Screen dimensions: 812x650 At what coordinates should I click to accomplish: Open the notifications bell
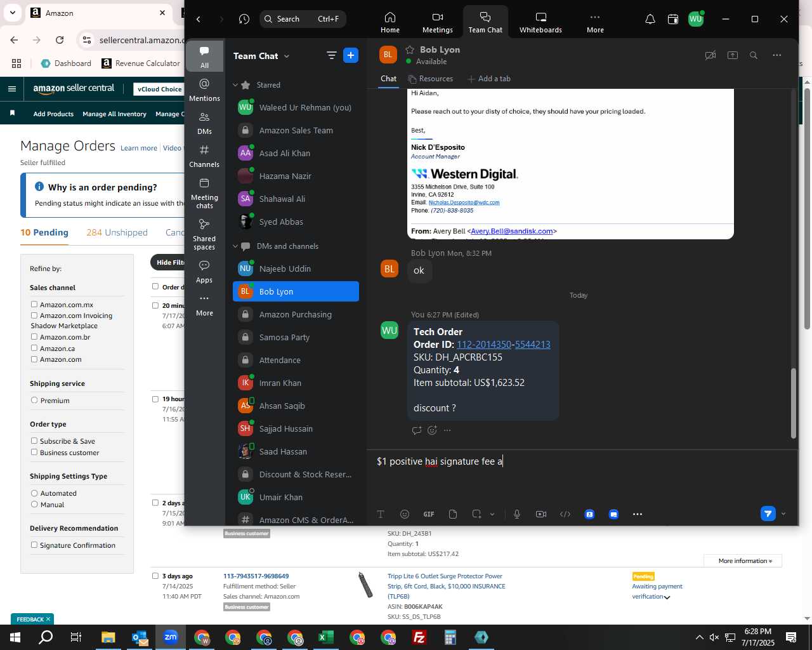pyautogui.click(x=650, y=19)
